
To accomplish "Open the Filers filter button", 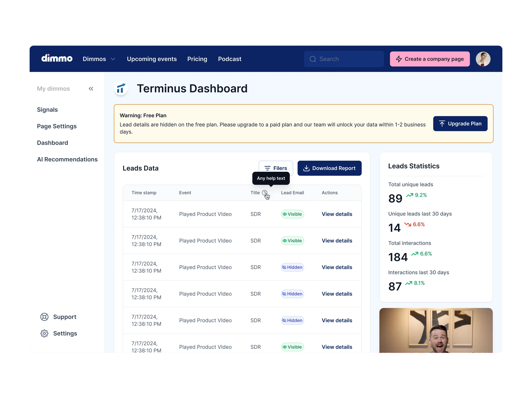I will point(276,168).
